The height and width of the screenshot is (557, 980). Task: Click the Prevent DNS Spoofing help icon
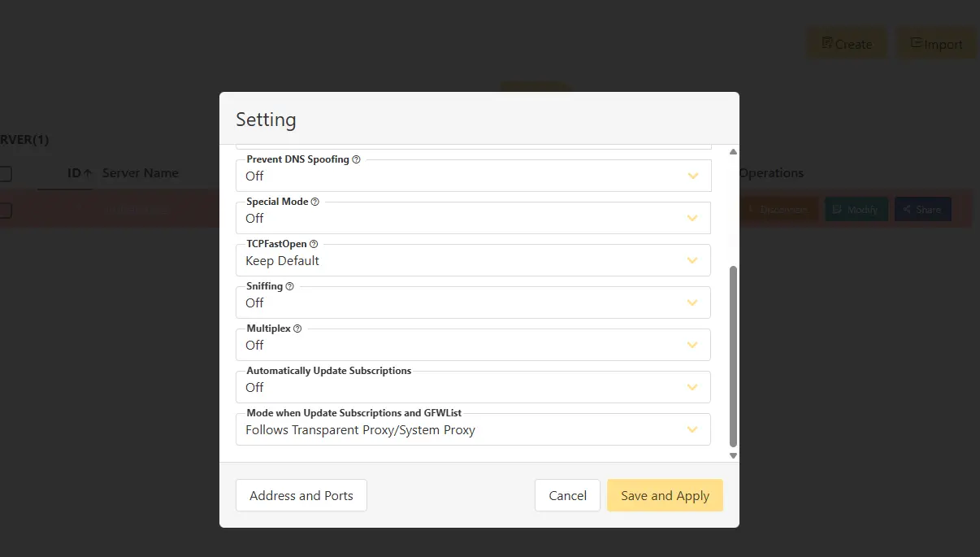[x=357, y=159]
